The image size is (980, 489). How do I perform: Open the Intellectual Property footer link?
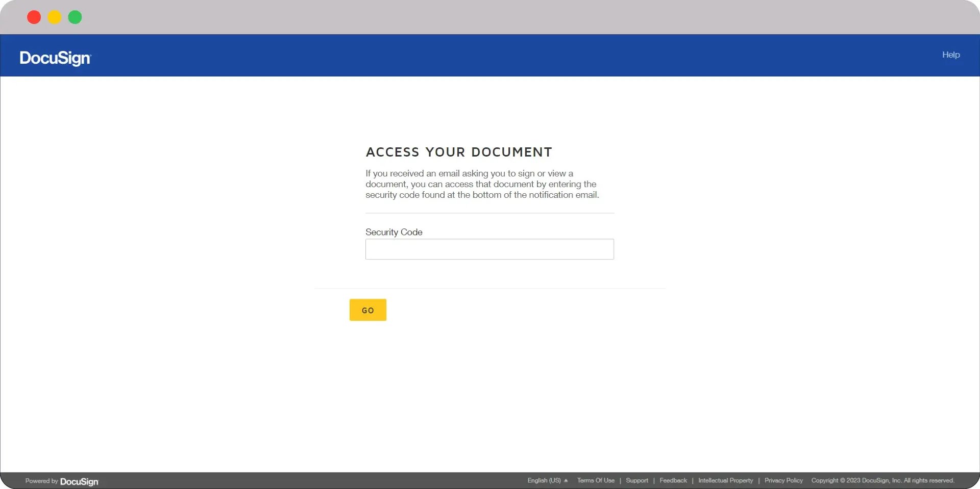[x=725, y=480]
